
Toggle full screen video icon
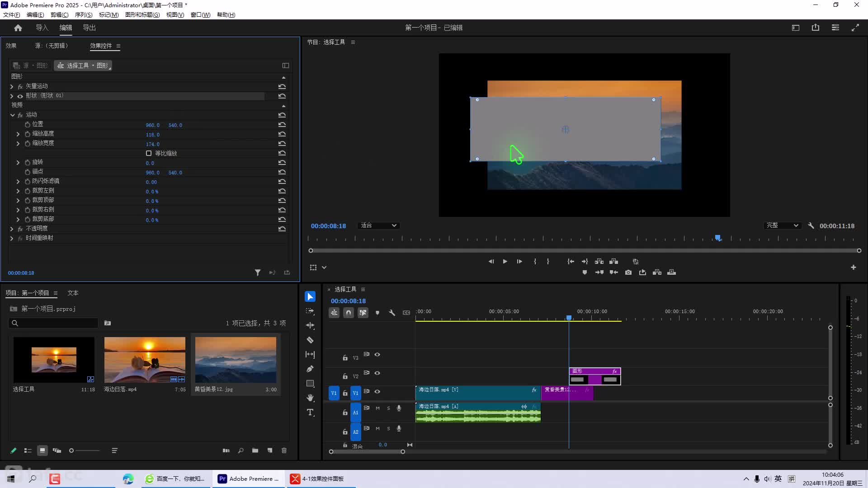tap(855, 28)
